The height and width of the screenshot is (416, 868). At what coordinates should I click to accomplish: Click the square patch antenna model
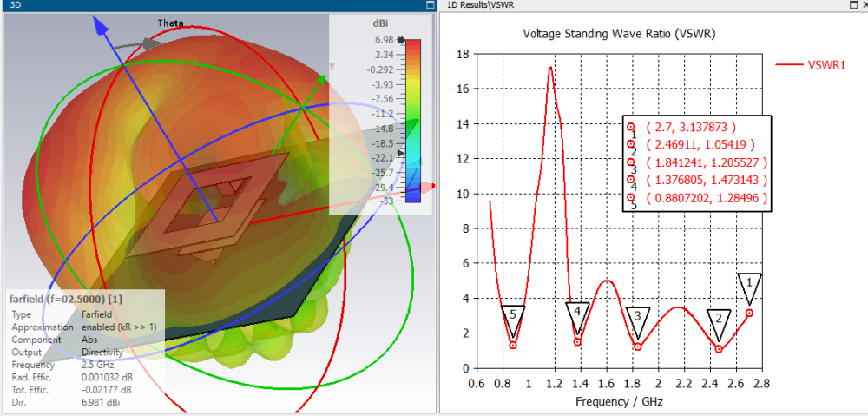tap(207, 204)
